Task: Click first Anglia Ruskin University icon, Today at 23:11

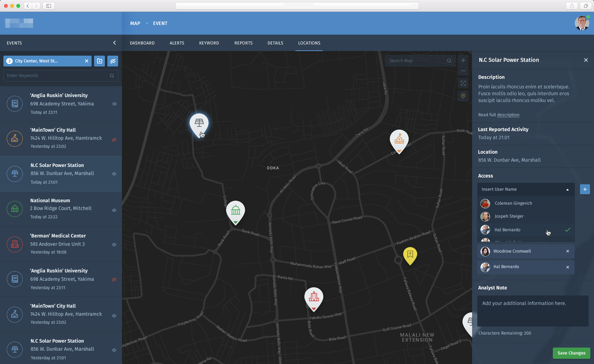Action: (15, 104)
